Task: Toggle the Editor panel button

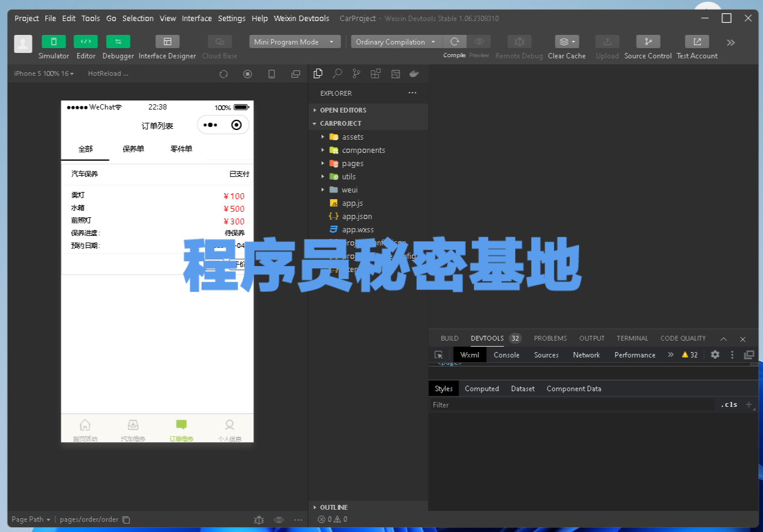Action: [85, 42]
